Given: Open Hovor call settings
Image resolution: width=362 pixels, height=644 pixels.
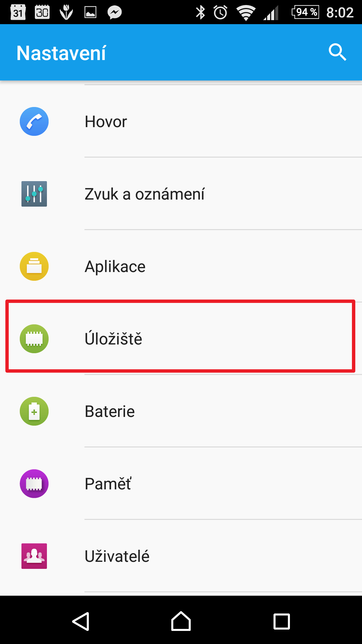Looking at the screenshot, I should [181, 121].
